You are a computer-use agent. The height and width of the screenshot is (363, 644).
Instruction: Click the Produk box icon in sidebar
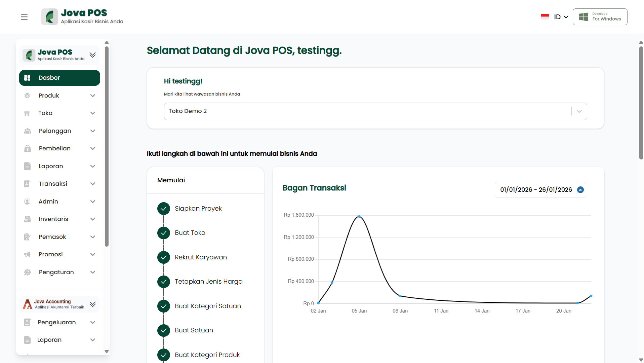(27, 96)
